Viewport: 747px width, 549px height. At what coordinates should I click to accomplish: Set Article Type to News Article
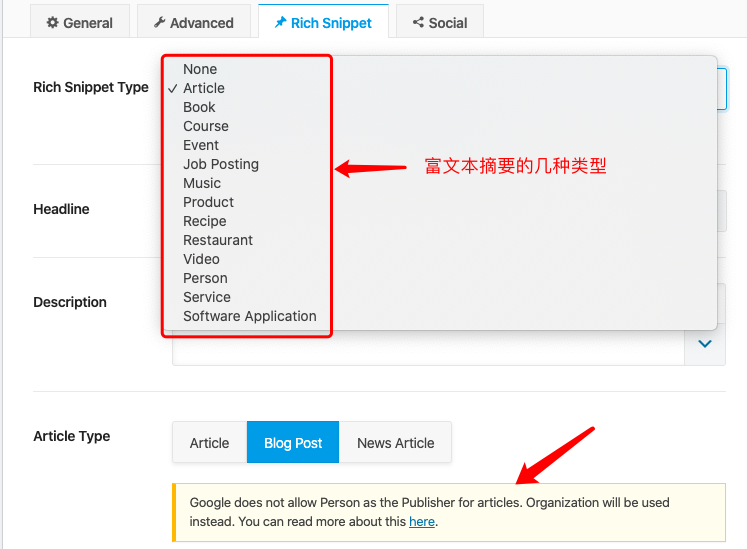pyautogui.click(x=395, y=443)
